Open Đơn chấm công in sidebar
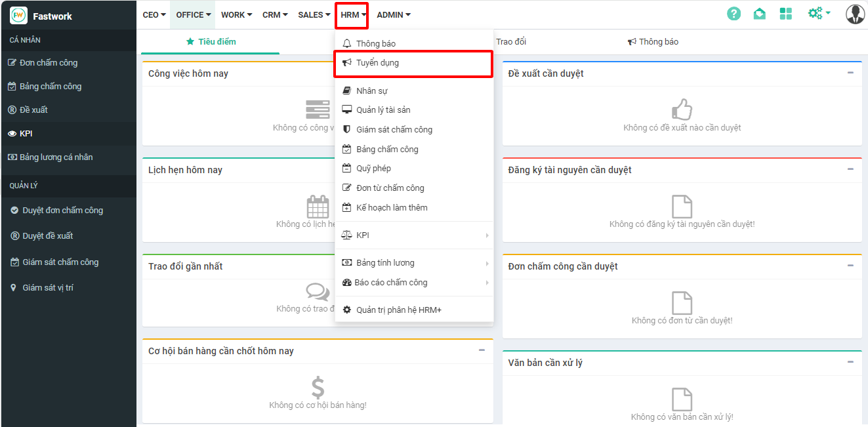 (x=49, y=63)
